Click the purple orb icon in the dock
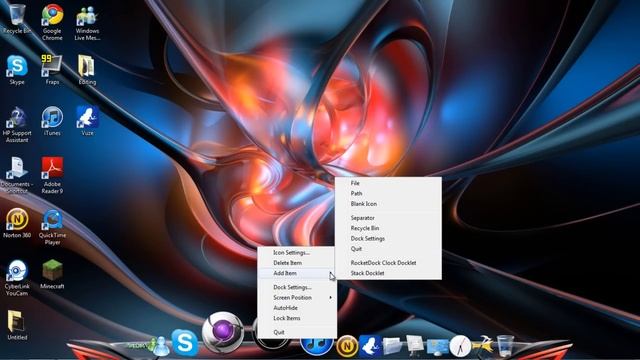The width and height of the screenshot is (640, 360). coord(223,332)
